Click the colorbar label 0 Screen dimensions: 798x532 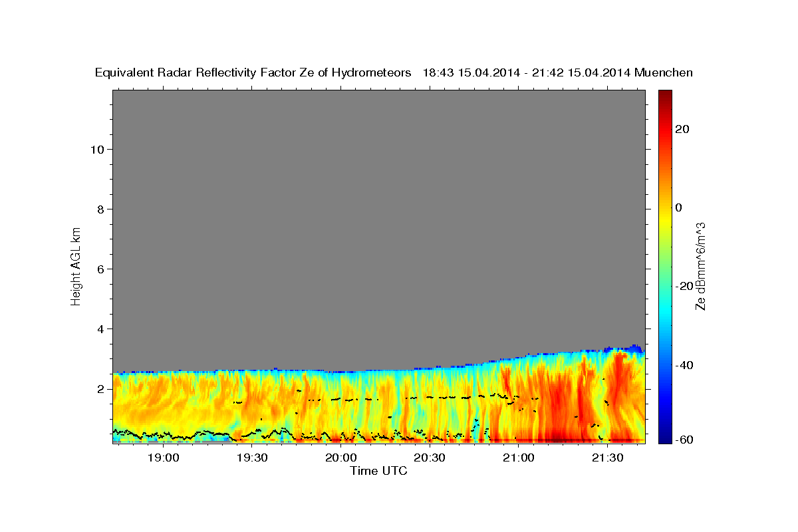point(678,207)
